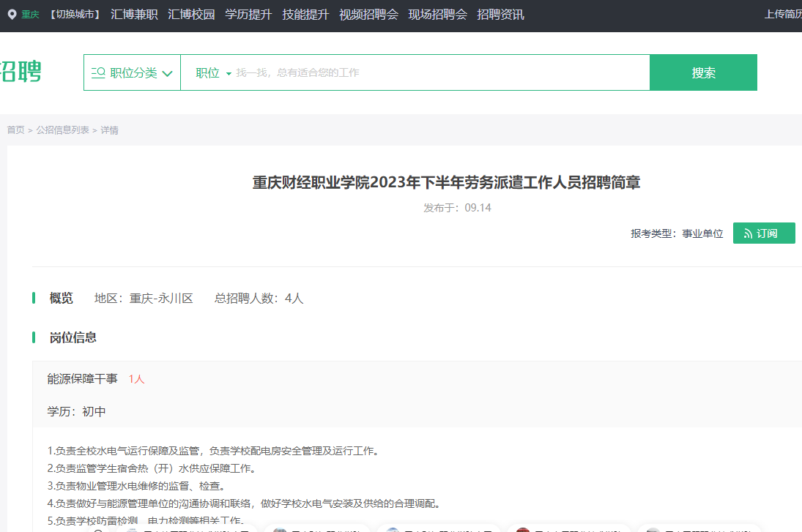Viewport: 802px width, 532px height.
Task: Click 学历：初中 requirement text
Action: tap(76, 411)
